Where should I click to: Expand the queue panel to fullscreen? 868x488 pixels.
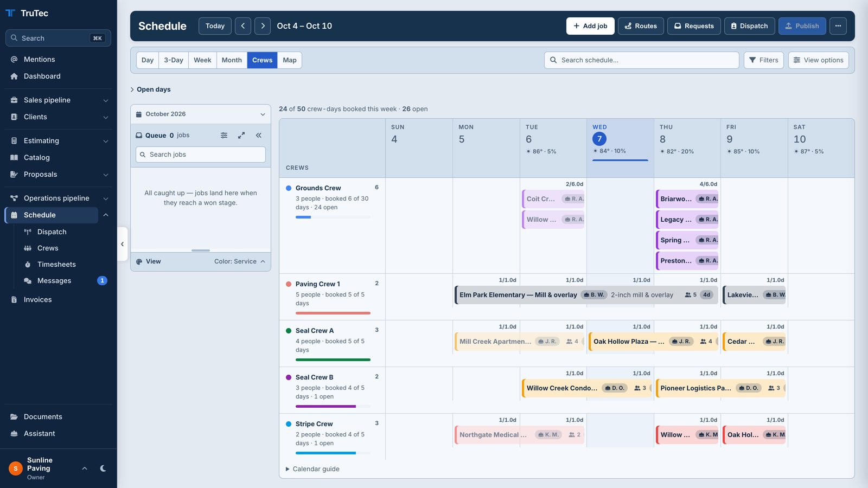point(241,136)
